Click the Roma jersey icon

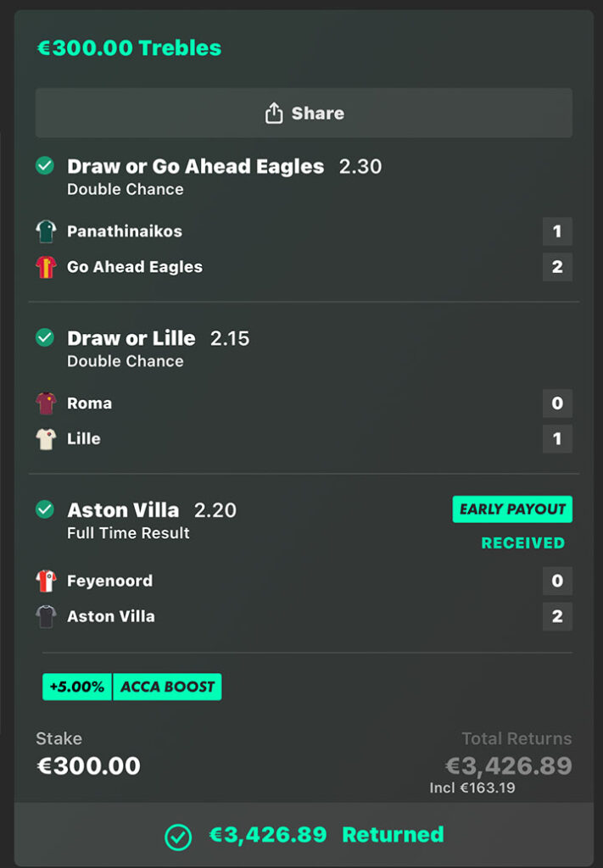click(x=46, y=403)
